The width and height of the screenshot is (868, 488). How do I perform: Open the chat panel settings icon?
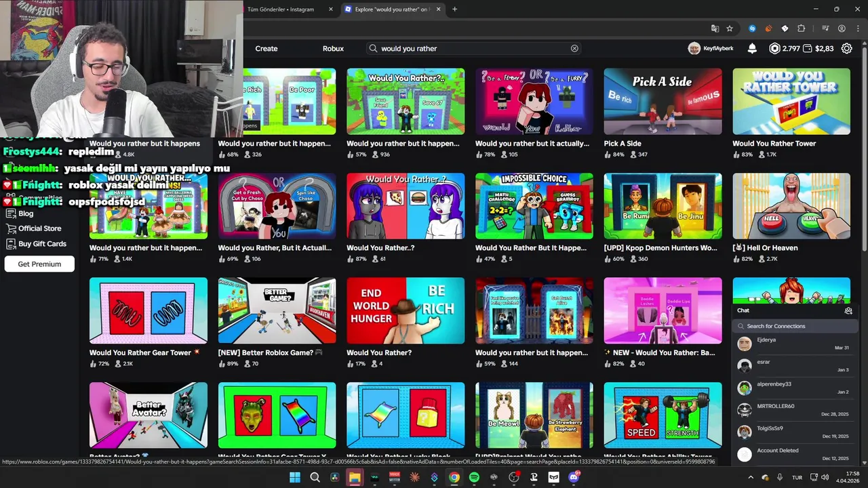(x=848, y=310)
